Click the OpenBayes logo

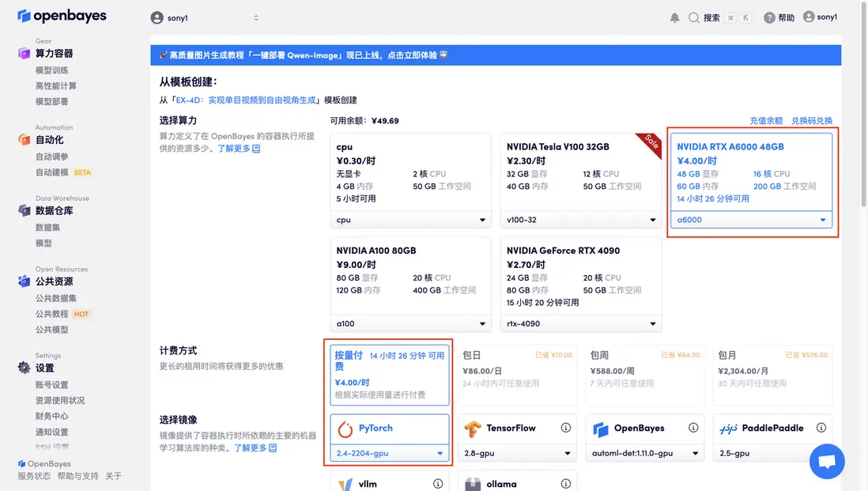(x=62, y=16)
